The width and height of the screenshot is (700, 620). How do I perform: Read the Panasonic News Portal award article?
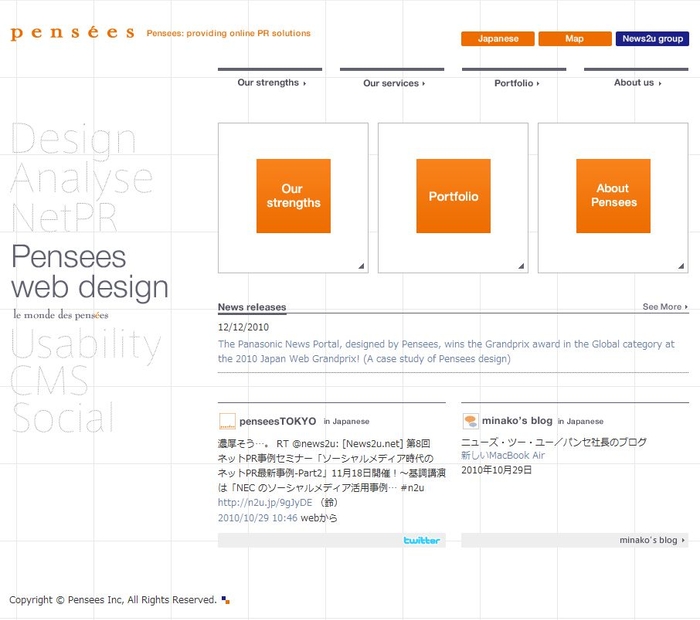click(446, 351)
